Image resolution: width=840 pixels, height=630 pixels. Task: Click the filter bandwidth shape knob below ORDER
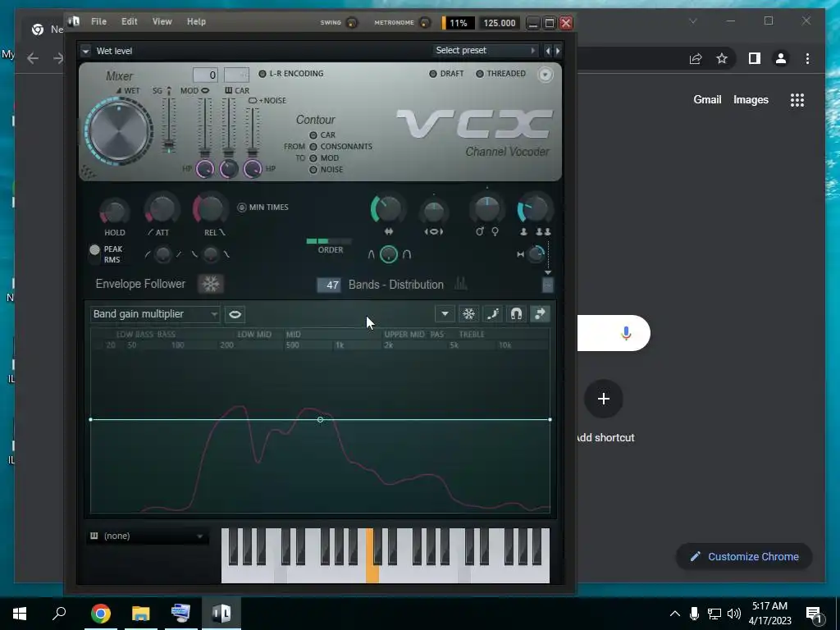(389, 254)
